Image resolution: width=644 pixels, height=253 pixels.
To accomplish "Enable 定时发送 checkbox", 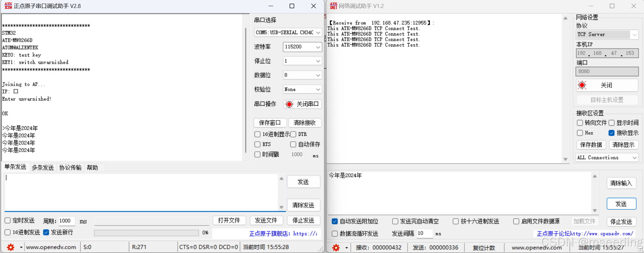I will 8,220.
